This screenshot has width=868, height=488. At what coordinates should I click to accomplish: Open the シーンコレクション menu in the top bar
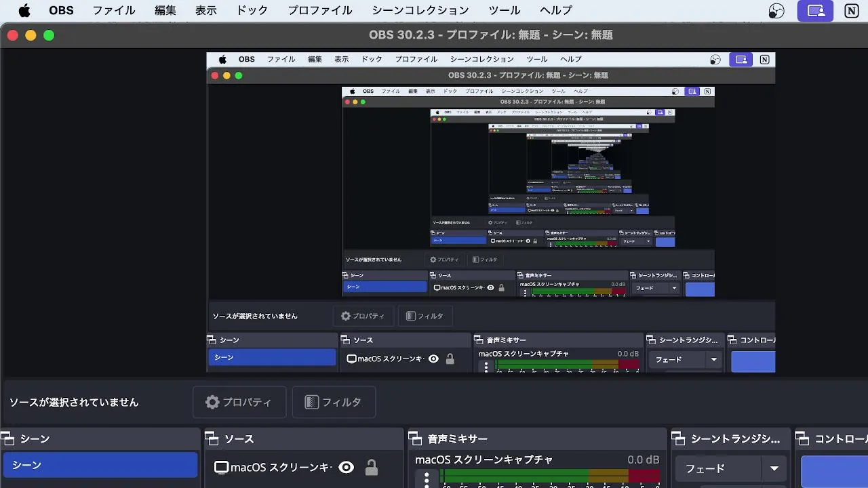click(x=420, y=11)
